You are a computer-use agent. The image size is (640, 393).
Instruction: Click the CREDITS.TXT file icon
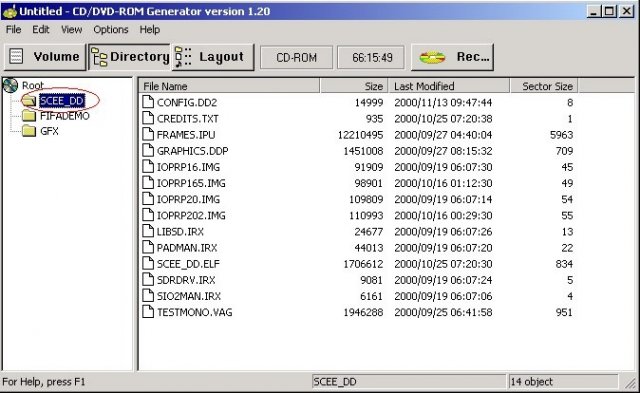pyautogui.click(x=148, y=118)
